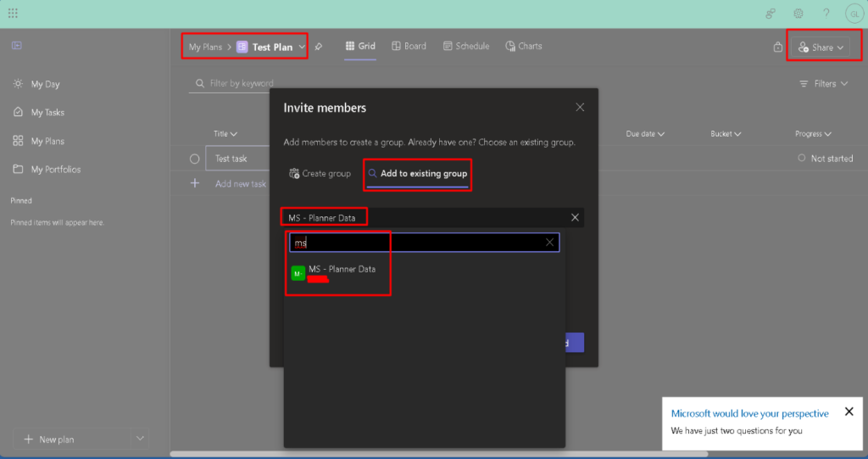Click Add new task row
The image size is (868, 459).
[240, 183]
